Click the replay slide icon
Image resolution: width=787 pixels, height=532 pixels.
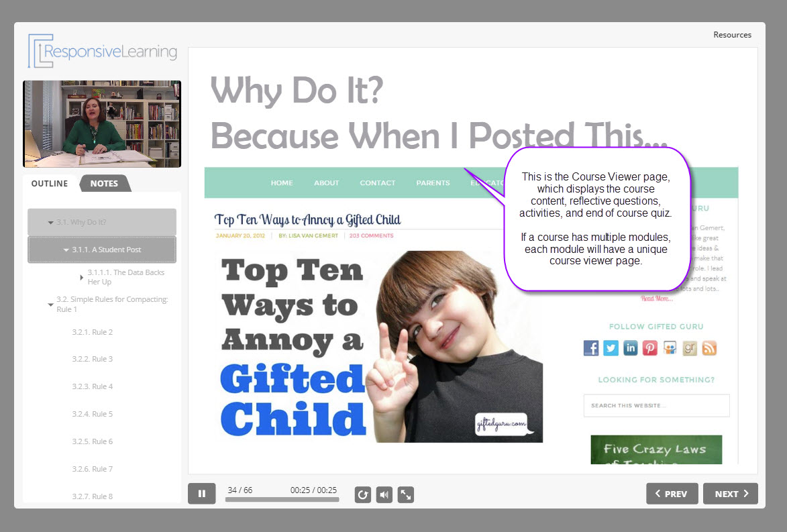[x=363, y=495]
